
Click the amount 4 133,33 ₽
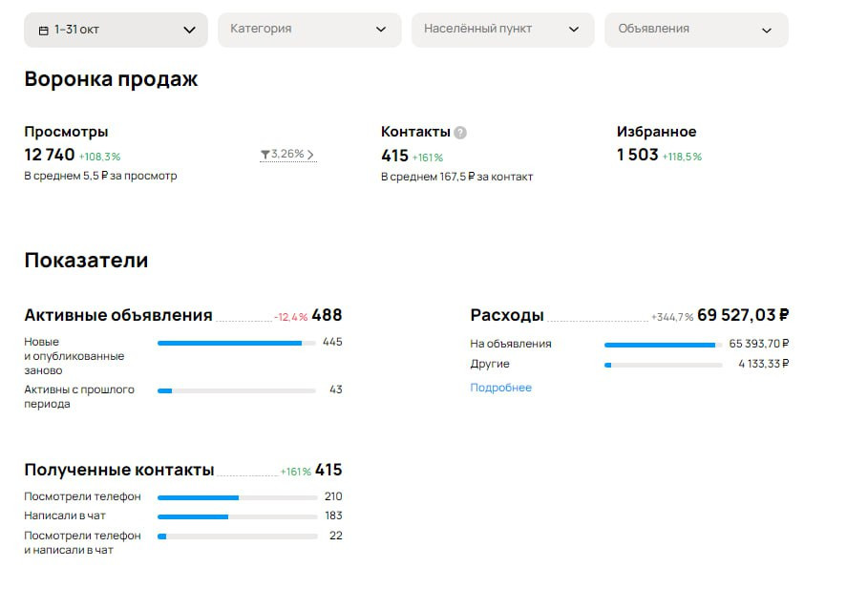763,364
